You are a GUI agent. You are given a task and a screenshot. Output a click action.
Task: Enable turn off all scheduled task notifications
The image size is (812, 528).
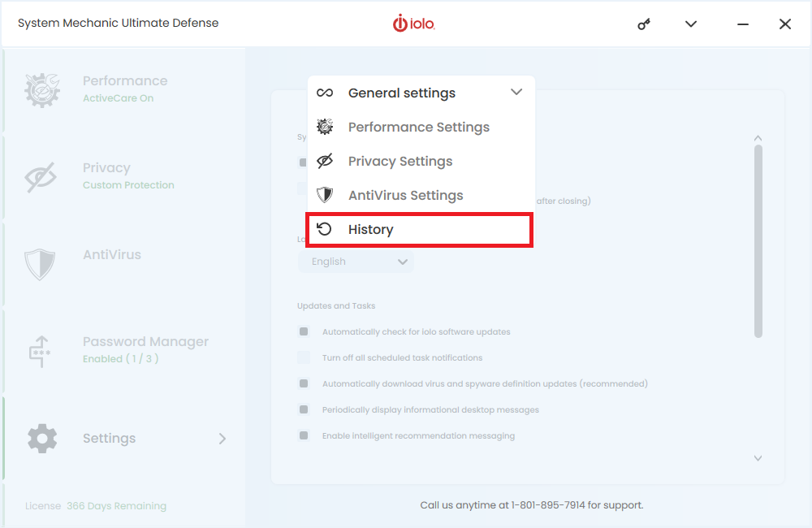[304, 357]
